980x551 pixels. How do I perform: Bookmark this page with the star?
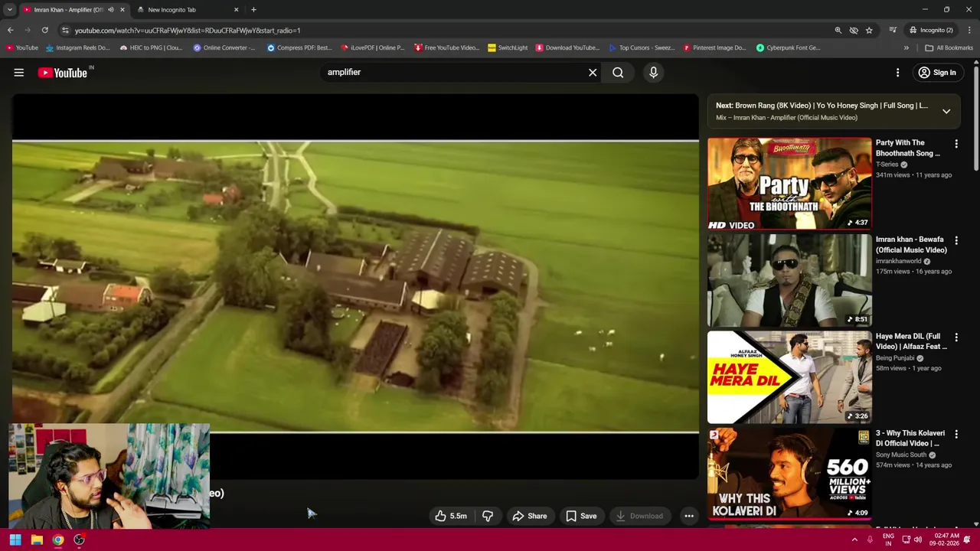869,31
